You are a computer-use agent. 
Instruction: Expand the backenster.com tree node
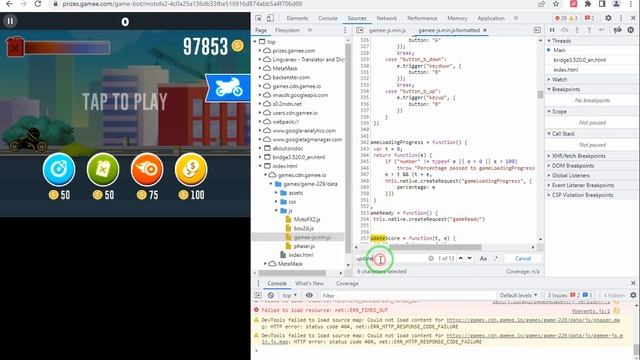[x=260, y=77]
